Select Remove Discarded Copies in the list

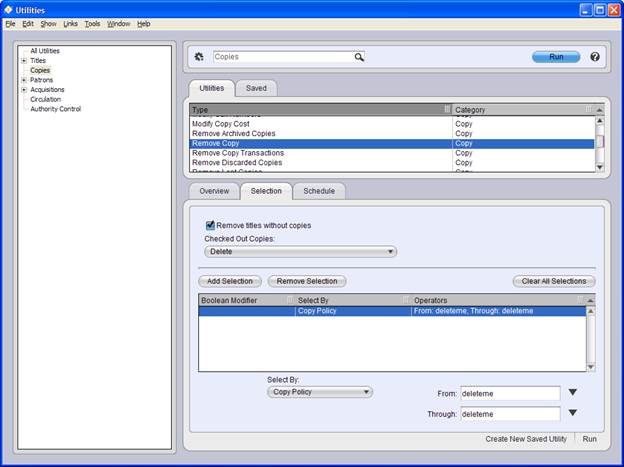tap(237, 163)
